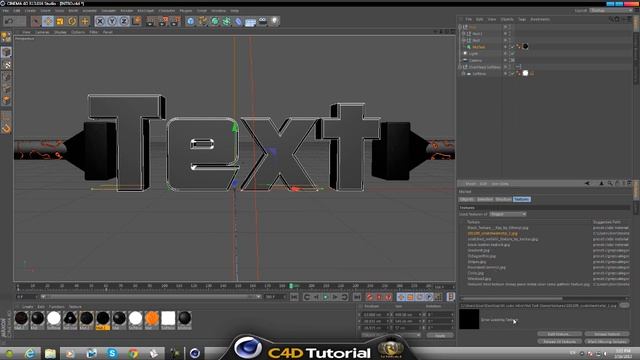Open Chrome from Windows taskbar

point(133,353)
